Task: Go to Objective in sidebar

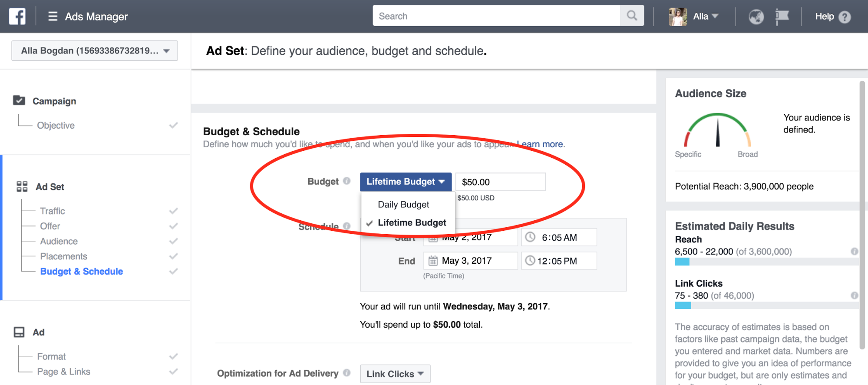Action: (x=56, y=125)
